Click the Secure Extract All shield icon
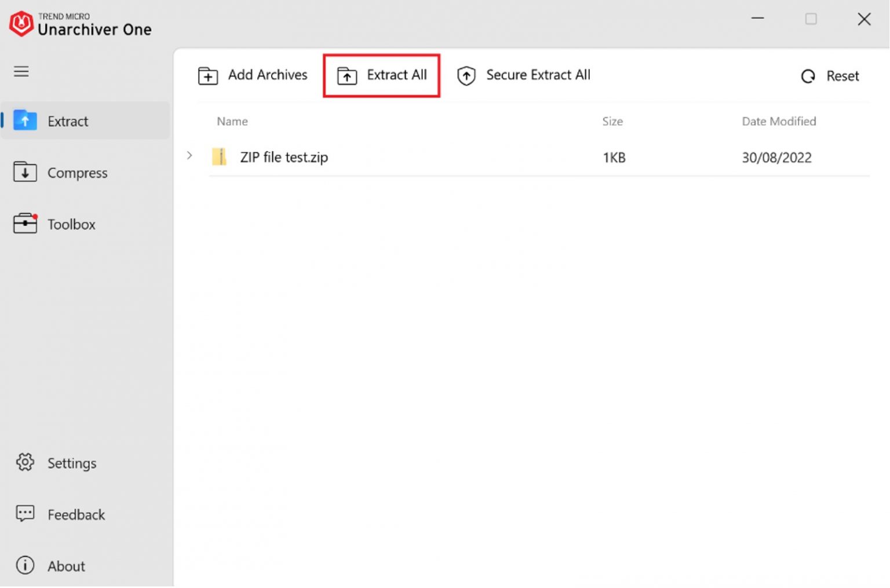Viewport: 890px width, 588px height. pyautogui.click(x=466, y=76)
